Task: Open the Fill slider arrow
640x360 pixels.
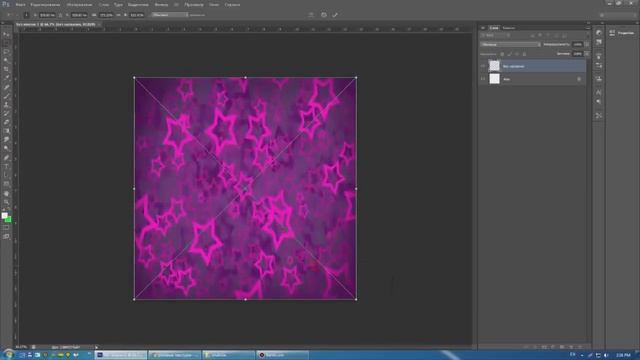Action: [587, 54]
